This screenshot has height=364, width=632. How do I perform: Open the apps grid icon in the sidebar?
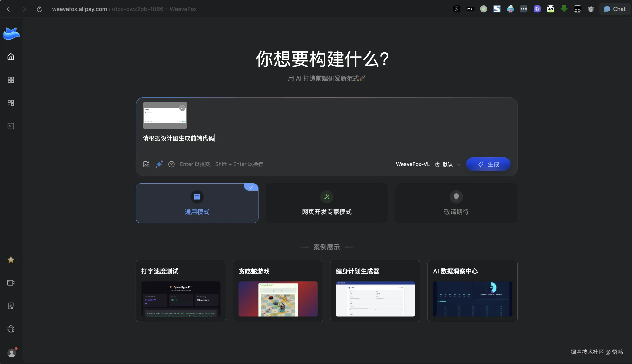11,80
